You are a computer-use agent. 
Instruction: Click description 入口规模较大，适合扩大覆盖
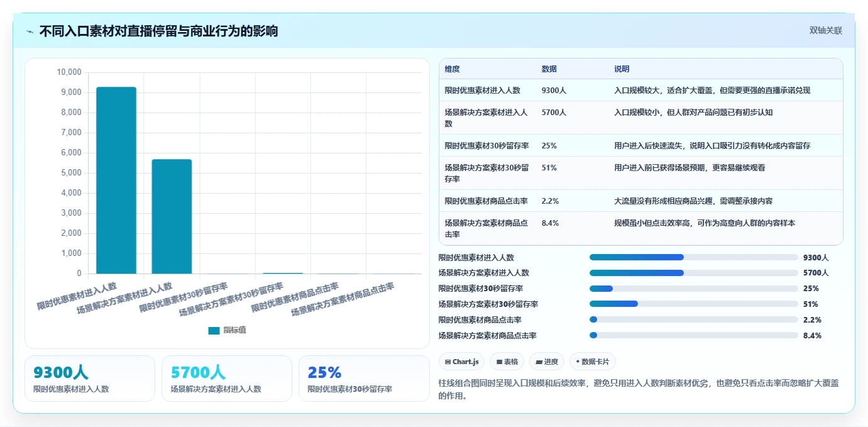(x=663, y=91)
